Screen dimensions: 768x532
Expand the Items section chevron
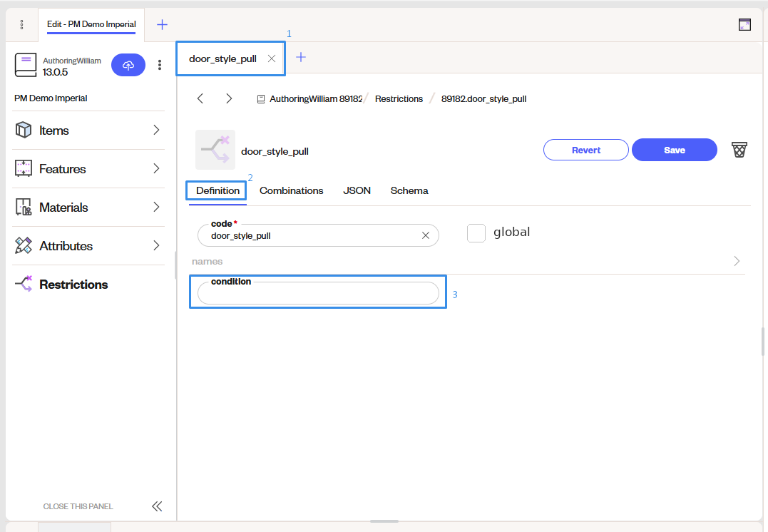[156, 130]
